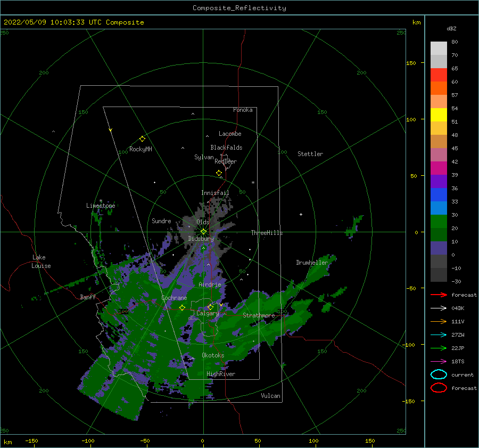Screen dimensions: 479x448
Task: Click the asterisk marker above Limestone
Action: tap(101, 201)
